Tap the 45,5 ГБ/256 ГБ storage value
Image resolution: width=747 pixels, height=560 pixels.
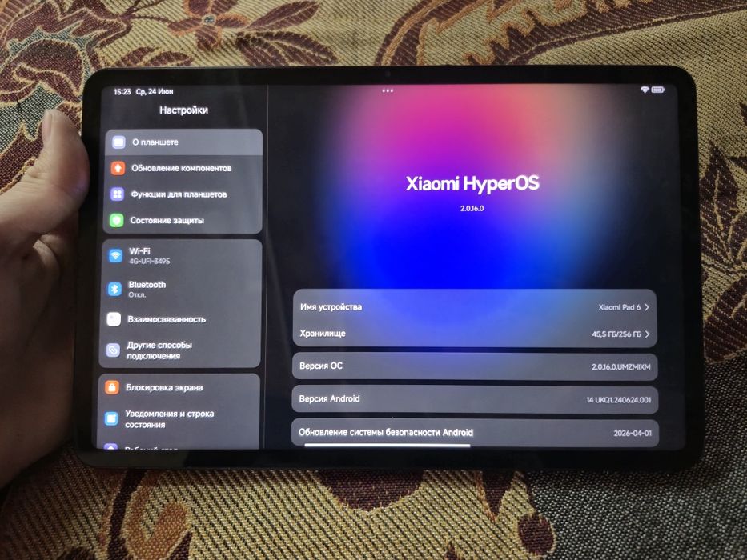pyautogui.click(x=616, y=334)
